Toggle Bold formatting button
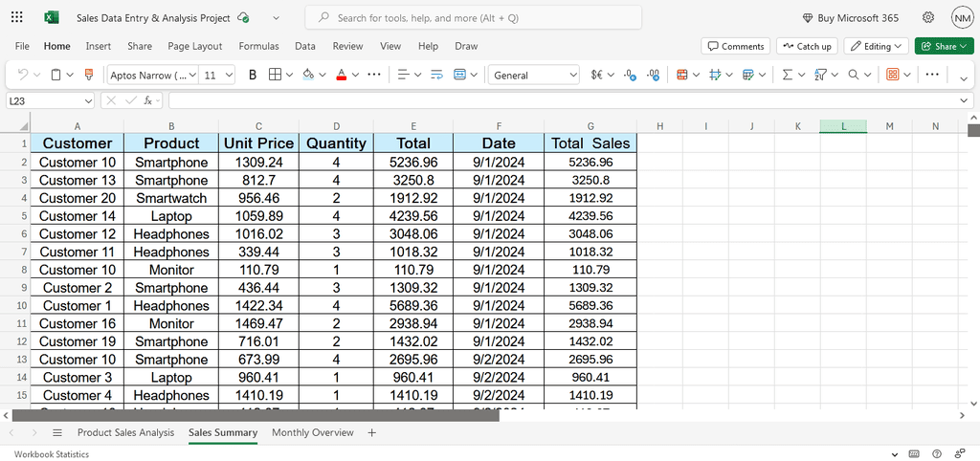980x461 pixels. (253, 75)
